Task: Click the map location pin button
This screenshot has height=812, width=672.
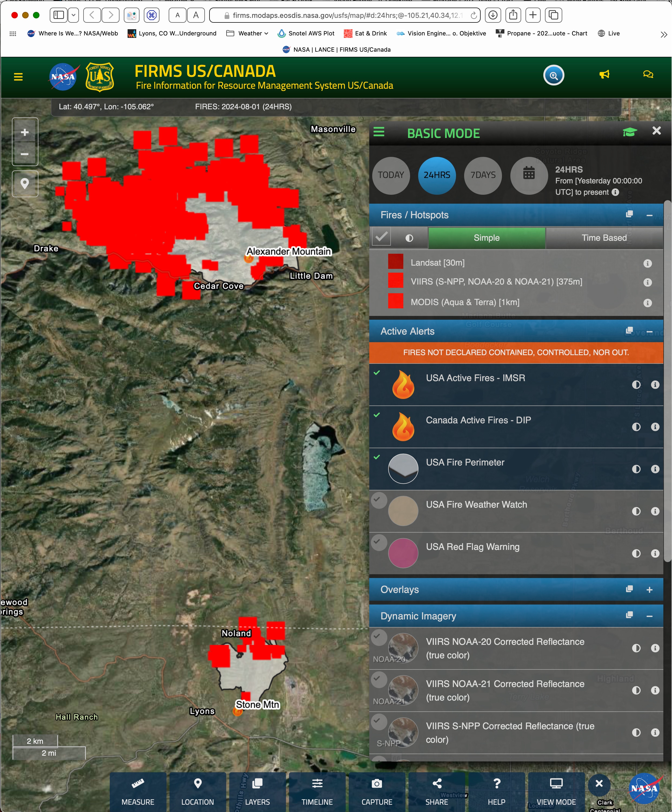Action: [25, 183]
